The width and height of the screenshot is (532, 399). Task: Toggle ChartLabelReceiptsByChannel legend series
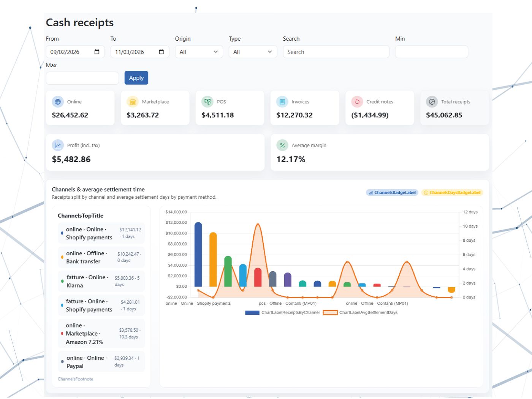coord(282,313)
